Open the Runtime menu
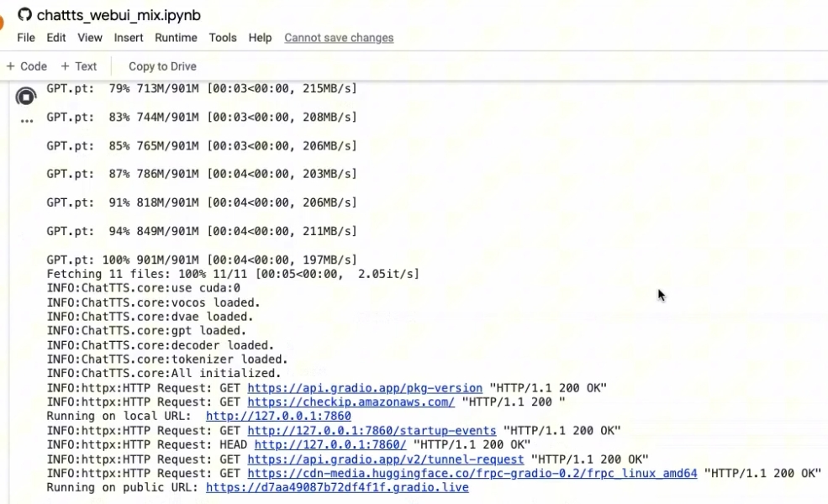The height and width of the screenshot is (504, 828). pos(176,38)
